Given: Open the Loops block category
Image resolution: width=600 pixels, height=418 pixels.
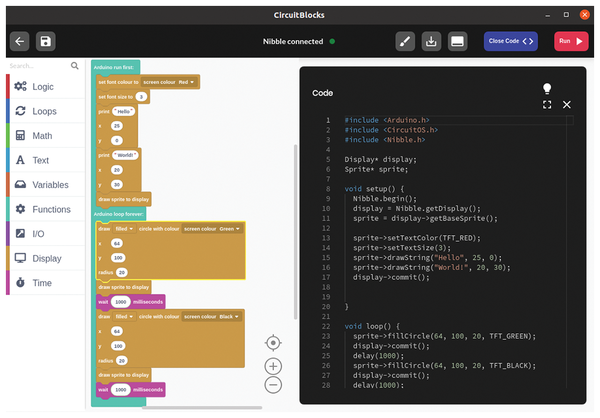Looking at the screenshot, I should (x=46, y=111).
